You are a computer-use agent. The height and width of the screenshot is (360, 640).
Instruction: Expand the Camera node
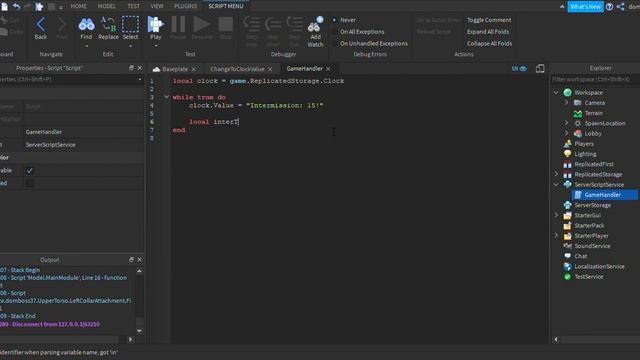(567, 103)
